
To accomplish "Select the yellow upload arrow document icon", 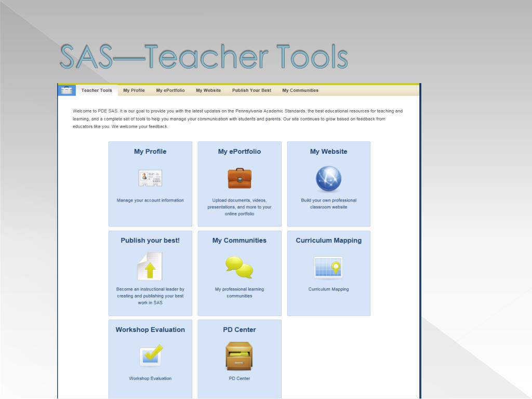I will pos(150,267).
